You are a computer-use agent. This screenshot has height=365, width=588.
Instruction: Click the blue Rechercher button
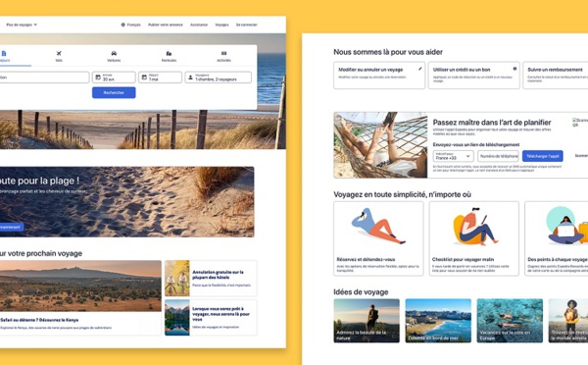click(x=114, y=93)
